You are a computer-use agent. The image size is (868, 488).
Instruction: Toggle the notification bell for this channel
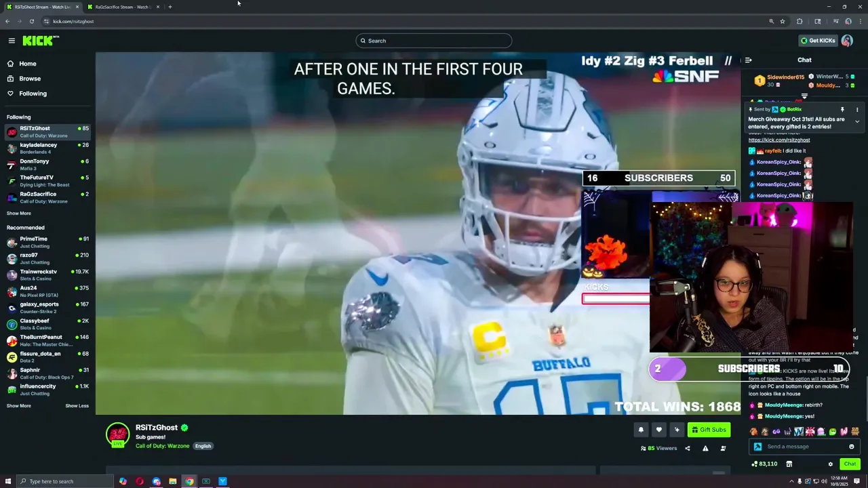coord(641,430)
